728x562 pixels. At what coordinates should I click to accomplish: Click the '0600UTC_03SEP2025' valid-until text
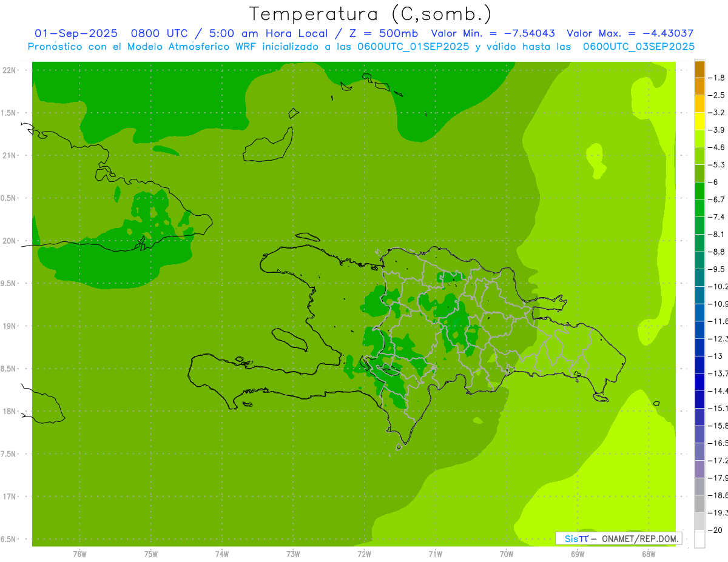coord(639,47)
